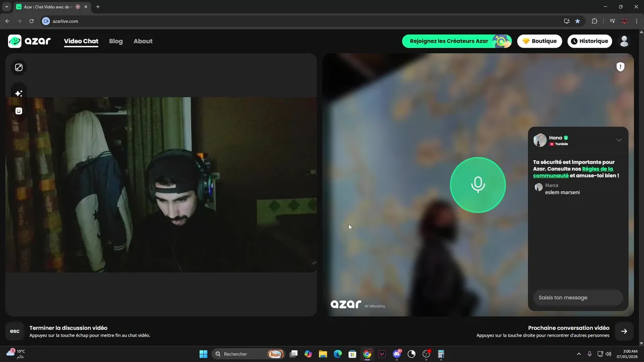Click the verified badge next to Hana

pyautogui.click(x=566, y=138)
